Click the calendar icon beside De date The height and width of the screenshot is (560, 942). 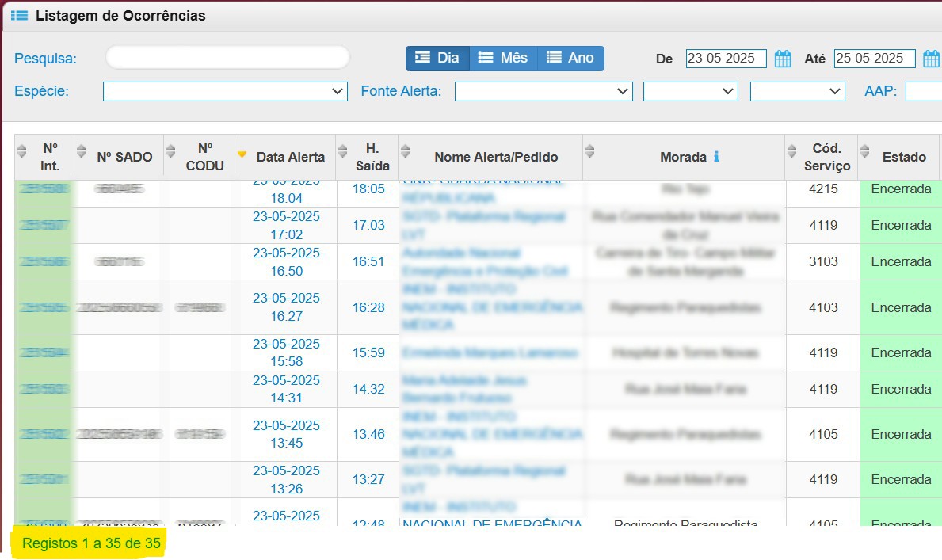pos(783,59)
